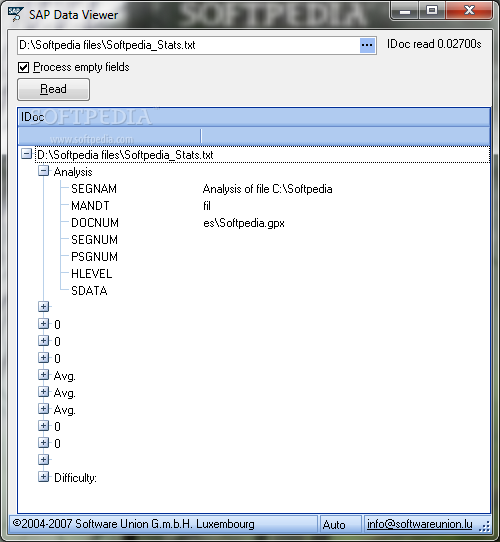Select the Difficulty: tree label
The height and width of the screenshot is (542, 500).
click(75, 478)
